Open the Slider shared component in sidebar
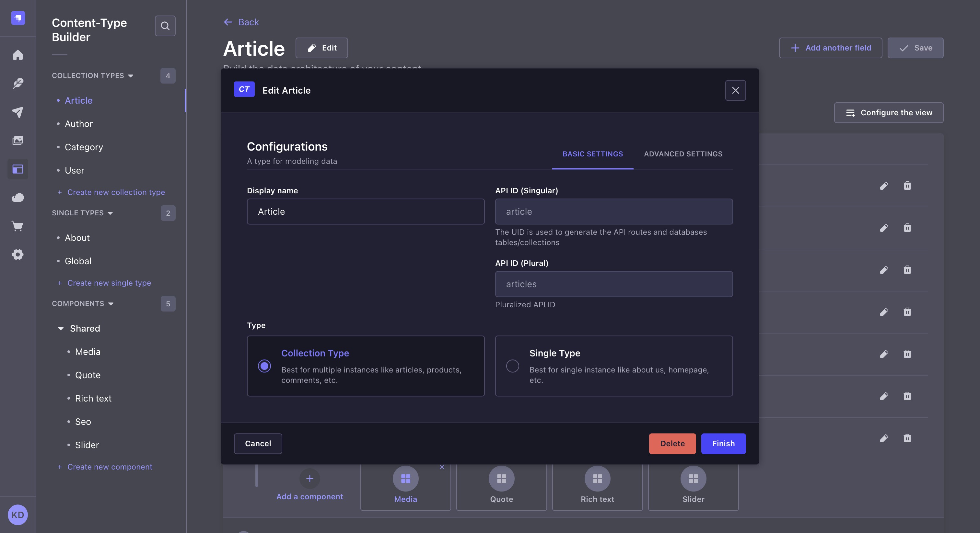 click(87, 445)
